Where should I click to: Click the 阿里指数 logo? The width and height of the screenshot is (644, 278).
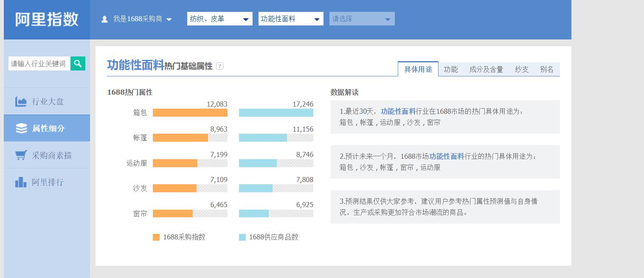point(47,19)
